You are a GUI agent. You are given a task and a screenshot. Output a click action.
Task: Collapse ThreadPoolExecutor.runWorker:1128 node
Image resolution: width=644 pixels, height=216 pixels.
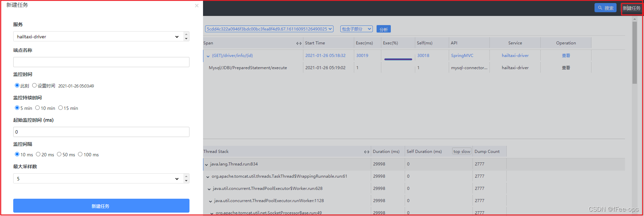[210, 201]
